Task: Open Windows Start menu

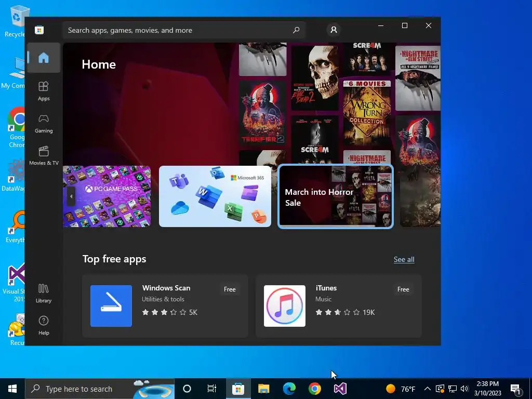Action: point(12,389)
